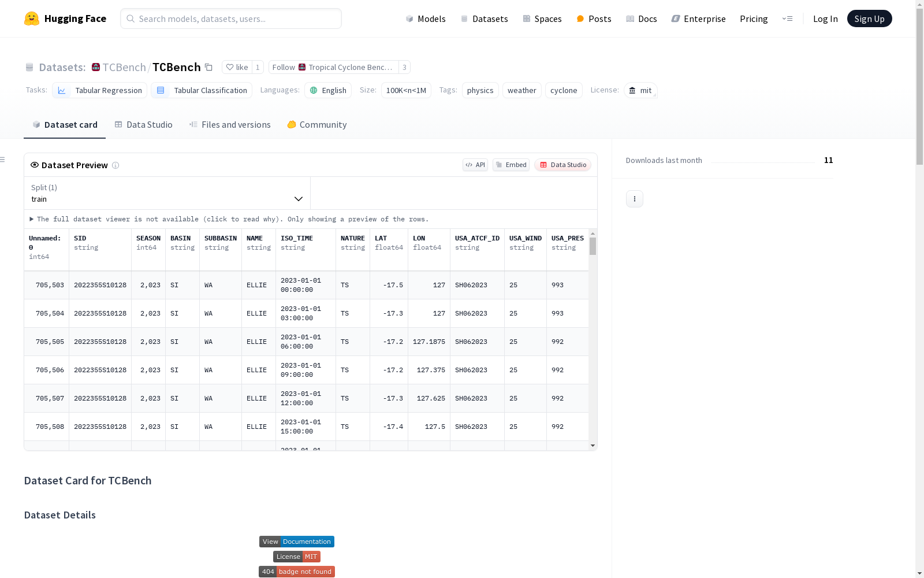The width and height of the screenshot is (924, 578).
Task: Open Enterprise in the top navigation
Action: [698, 18]
